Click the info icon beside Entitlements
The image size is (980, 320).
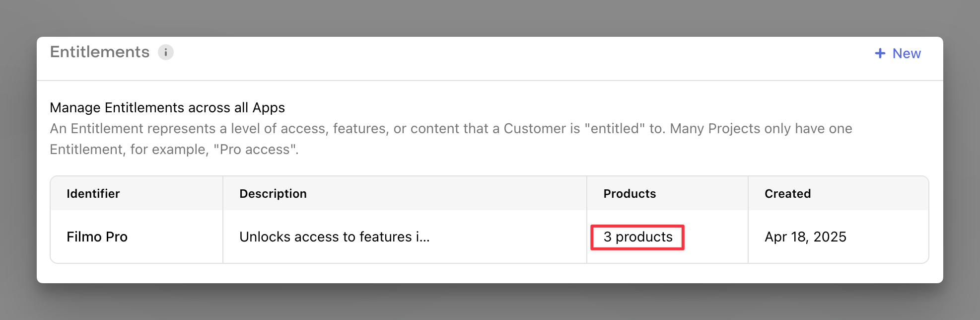pos(165,52)
